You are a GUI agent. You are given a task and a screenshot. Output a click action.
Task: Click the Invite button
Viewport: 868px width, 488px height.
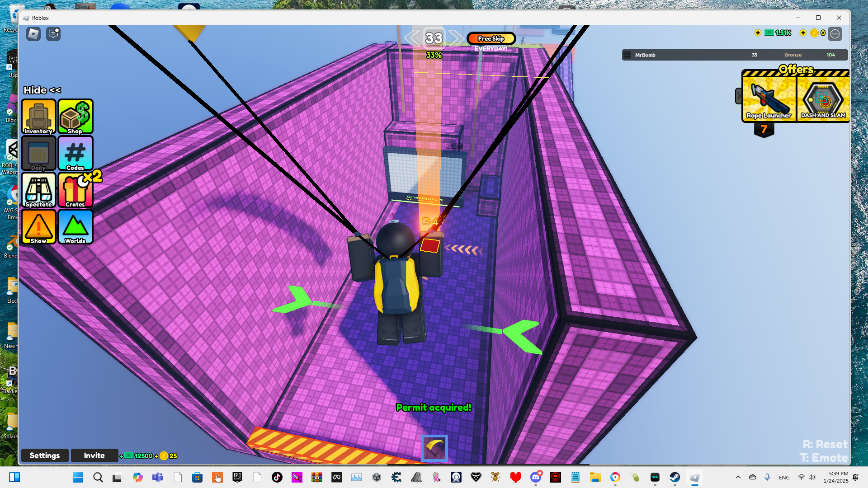[94, 455]
